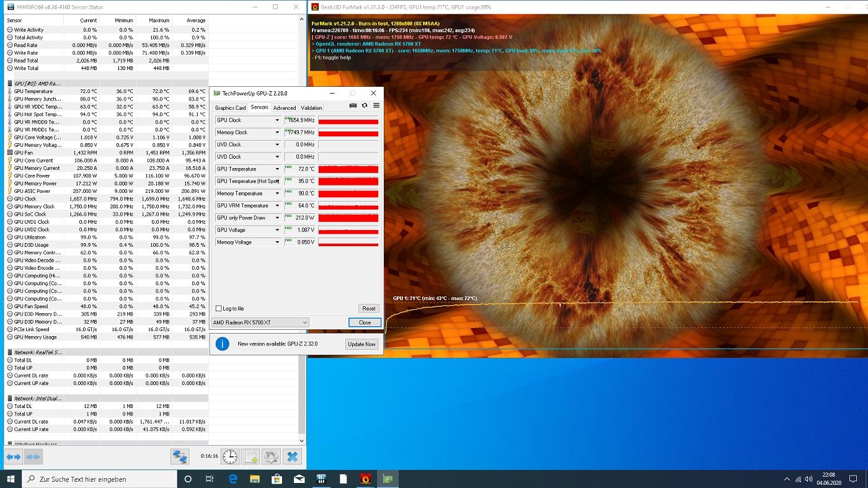
Task: Click the expand columns blue arrows icon in HWiNFO
Action: (x=14, y=457)
